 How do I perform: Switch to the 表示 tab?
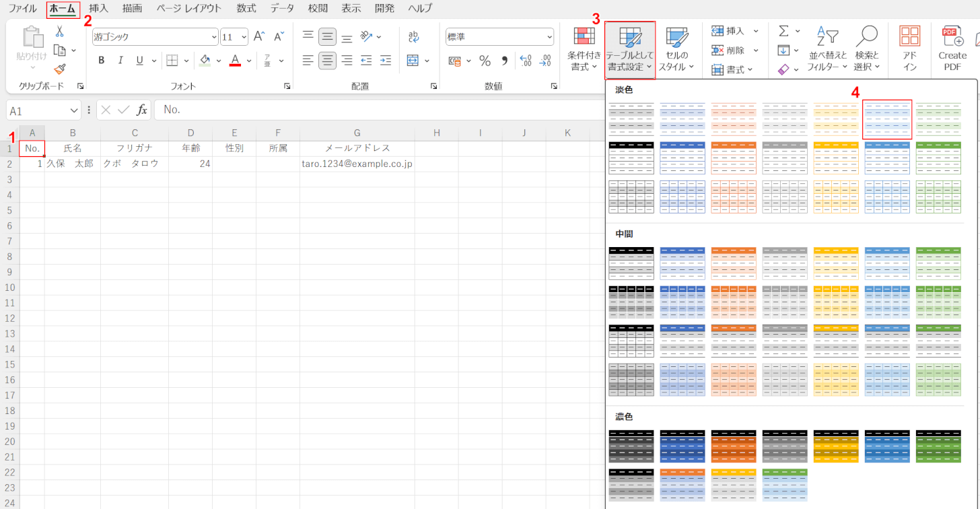(x=351, y=9)
